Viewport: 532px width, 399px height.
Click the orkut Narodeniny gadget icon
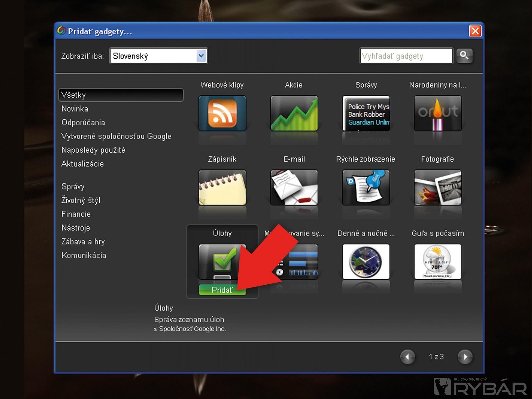[x=438, y=113]
